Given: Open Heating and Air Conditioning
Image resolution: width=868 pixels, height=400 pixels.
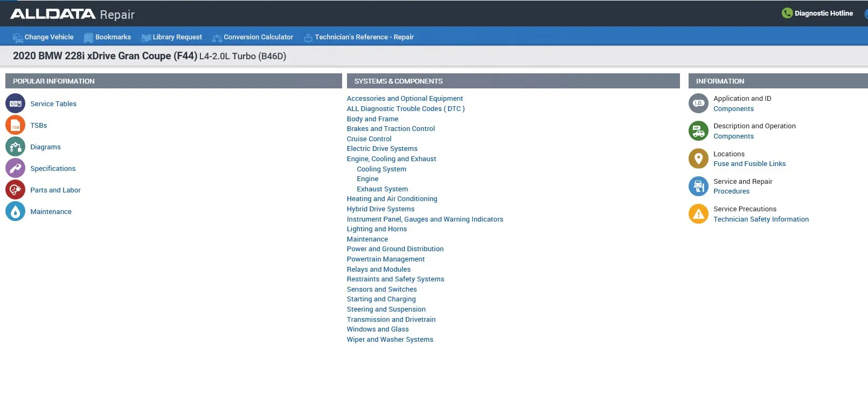Looking at the screenshot, I should coord(392,199).
